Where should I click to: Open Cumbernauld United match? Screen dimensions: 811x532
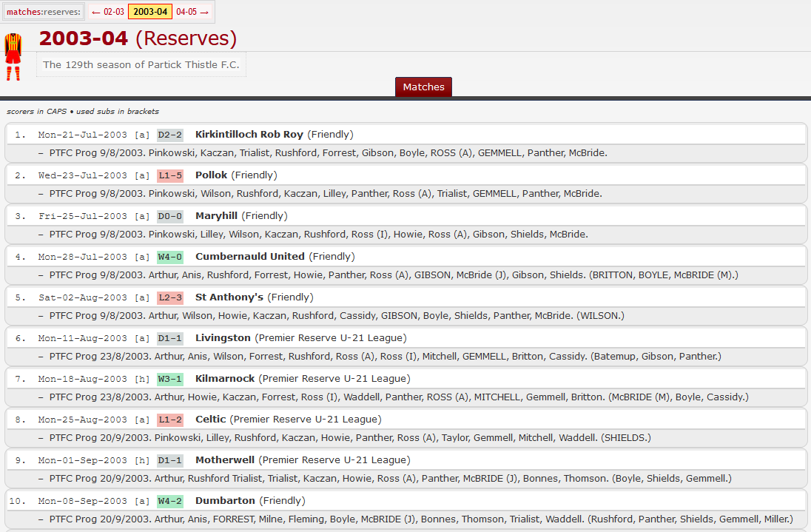[250, 257]
